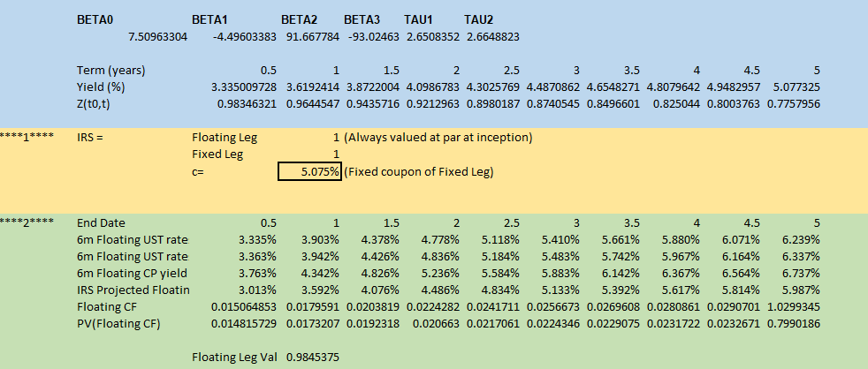Select the fixed coupon cell showing 5.075%
The image size is (868, 369).
pos(310,171)
